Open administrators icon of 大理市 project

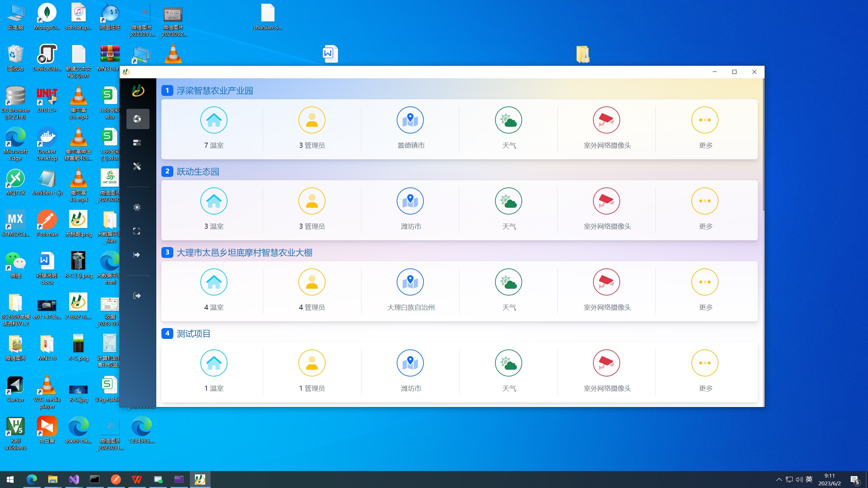(x=312, y=282)
